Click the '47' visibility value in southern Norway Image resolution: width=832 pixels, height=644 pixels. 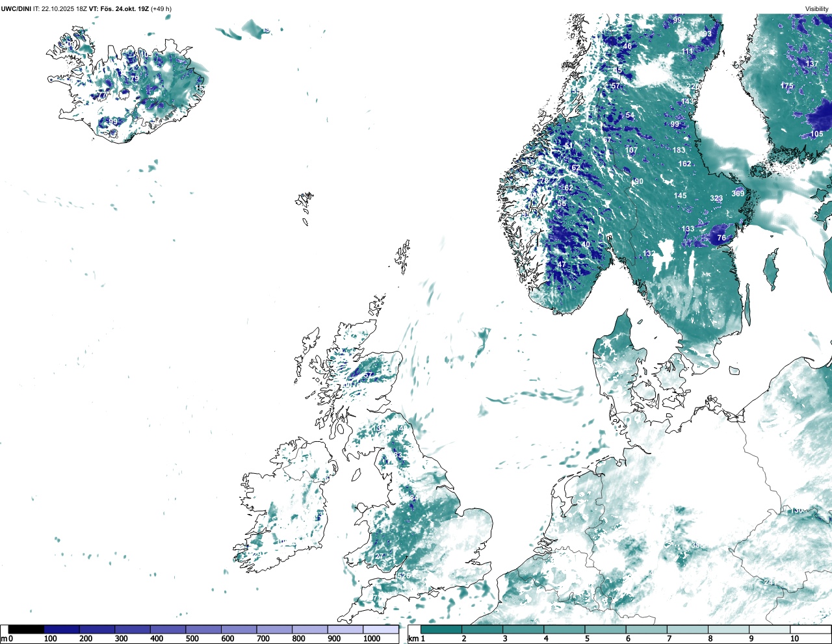562,264
